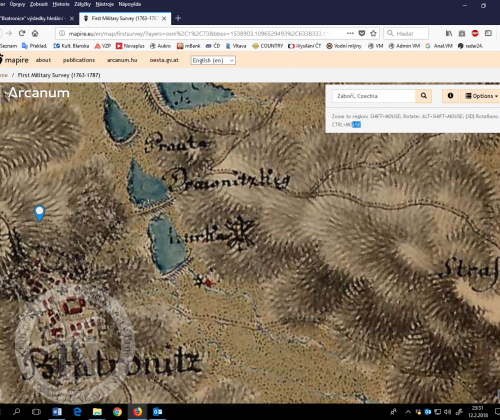Open the taskbar clock and date
500x420 pixels.
click(x=478, y=412)
